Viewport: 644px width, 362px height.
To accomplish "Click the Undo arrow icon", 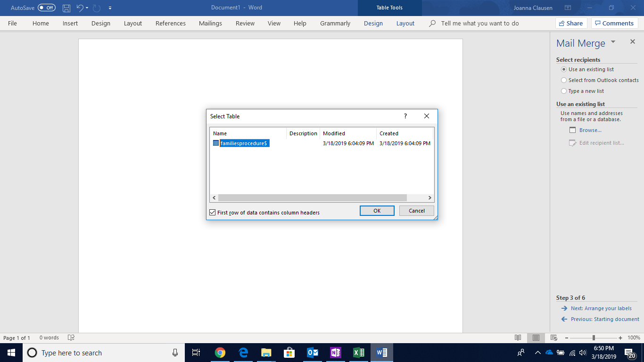I will click(80, 8).
